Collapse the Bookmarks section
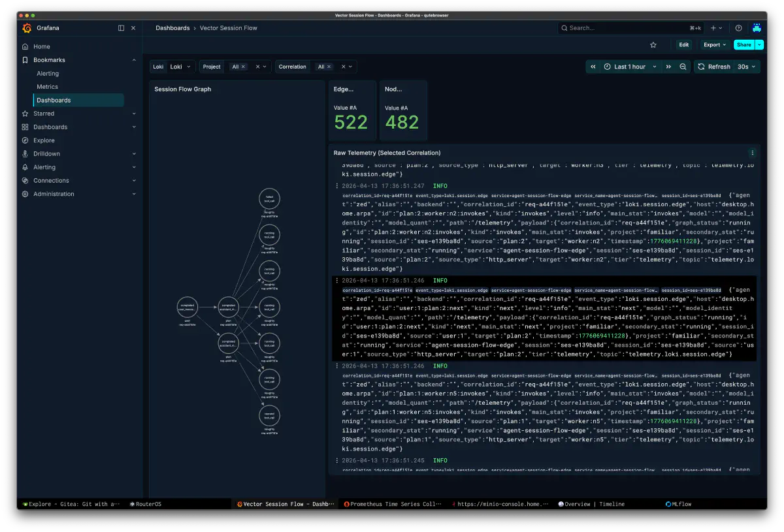The image size is (784, 532). click(134, 60)
